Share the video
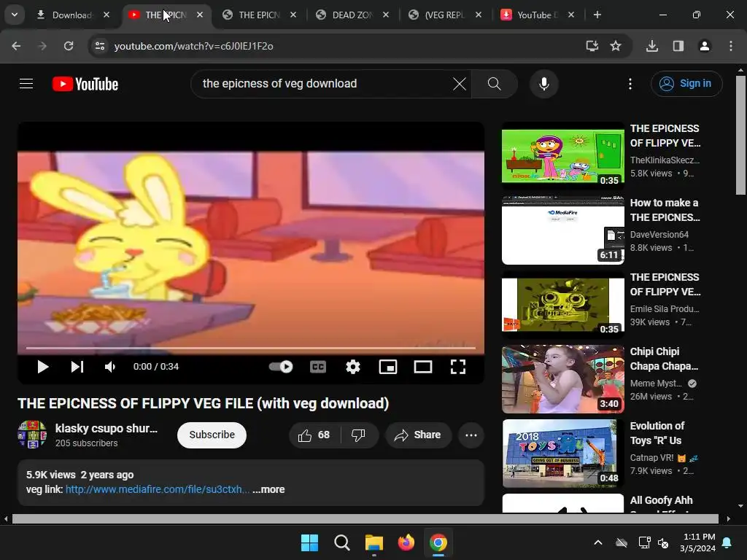Viewport: 747px width, 560px height. (418, 435)
